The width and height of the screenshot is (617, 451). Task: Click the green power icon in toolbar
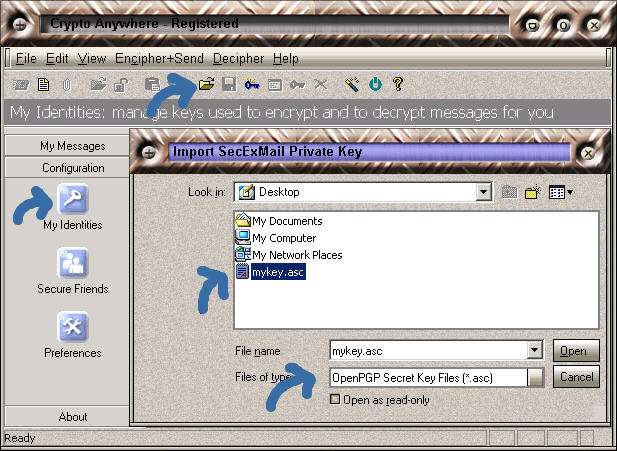[x=376, y=85]
